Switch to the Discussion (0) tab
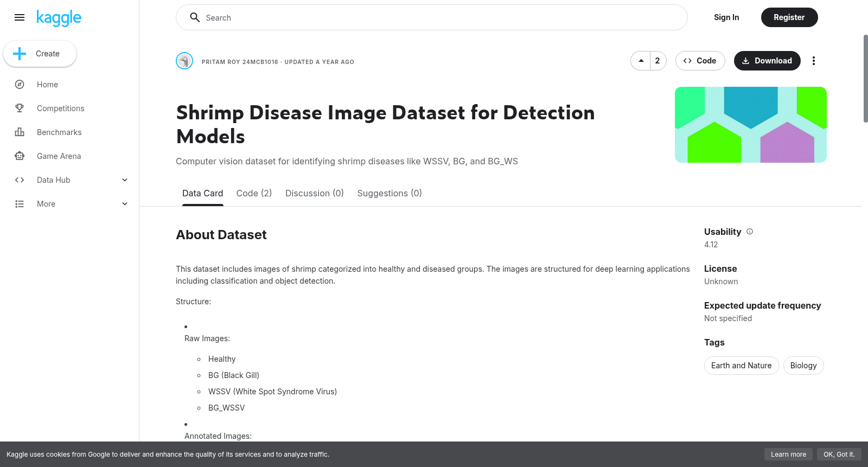This screenshot has height=467, width=868. point(315,193)
